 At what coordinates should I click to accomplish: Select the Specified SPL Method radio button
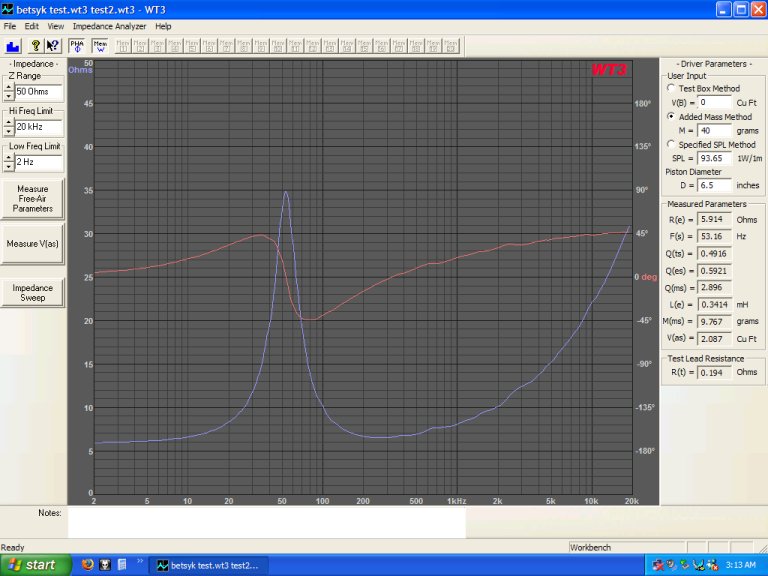tap(671, 144)
